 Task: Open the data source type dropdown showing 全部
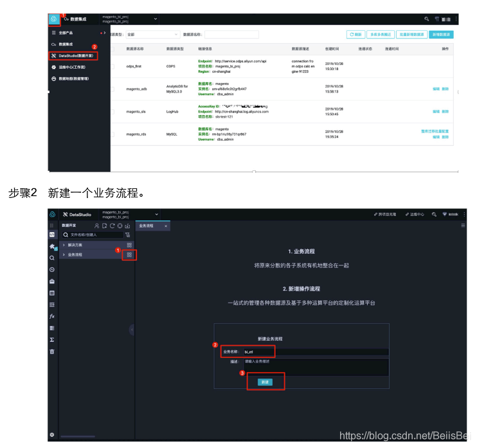[x=153, y=35]
